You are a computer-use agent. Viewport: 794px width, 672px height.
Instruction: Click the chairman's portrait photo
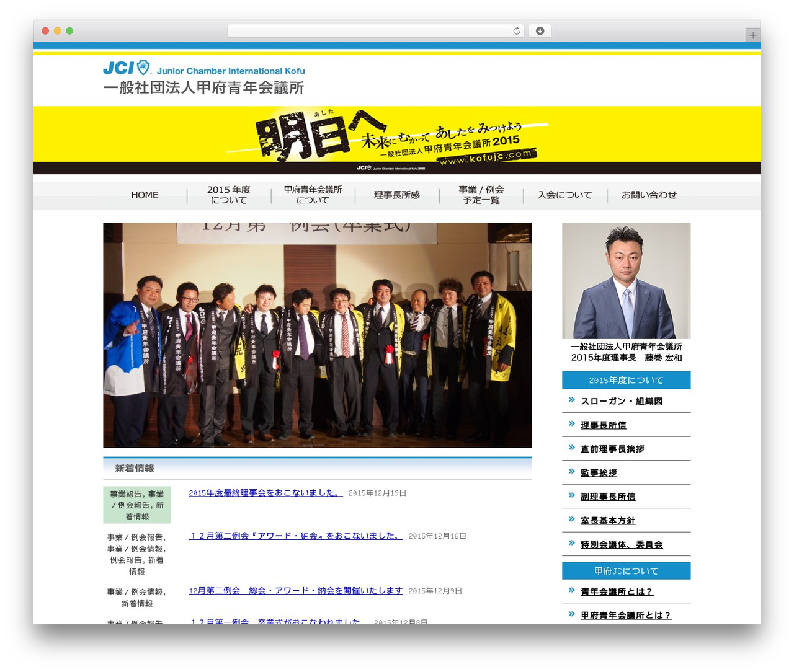point(626,280)
